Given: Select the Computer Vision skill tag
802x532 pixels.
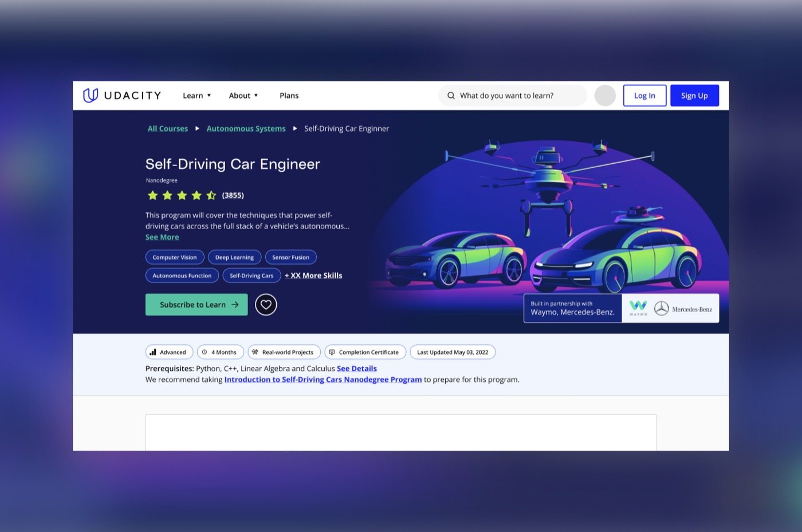Looking at the screenshot, I should coord(175,257).
